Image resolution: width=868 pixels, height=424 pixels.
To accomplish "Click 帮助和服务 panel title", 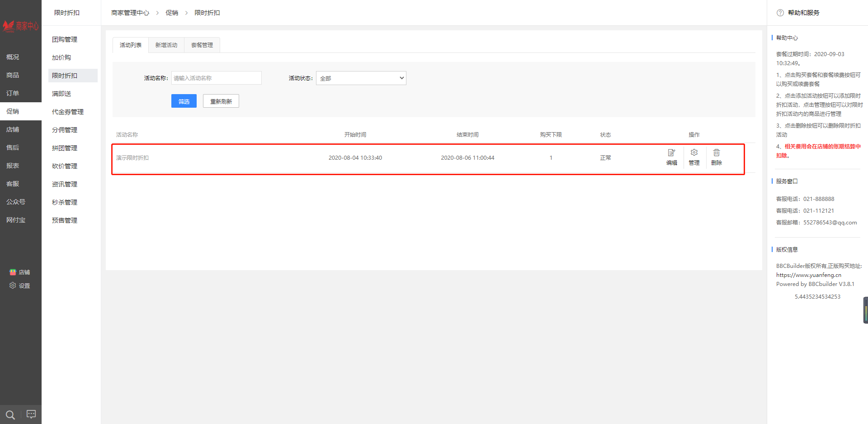I will pyautogui.click(x=803, y=13).
